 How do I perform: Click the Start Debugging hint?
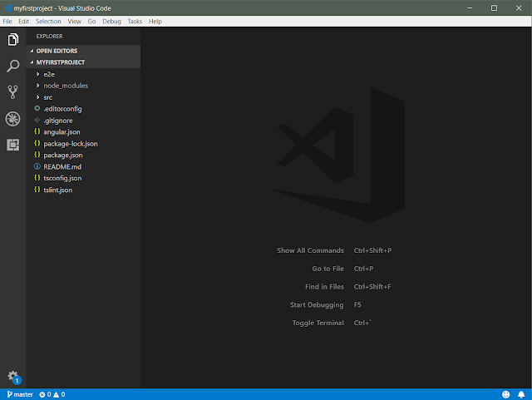(x=317, y=305)
